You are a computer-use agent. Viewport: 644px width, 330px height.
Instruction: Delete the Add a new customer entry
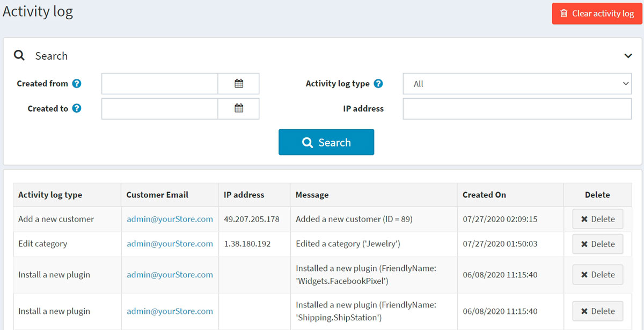[597, 219]
